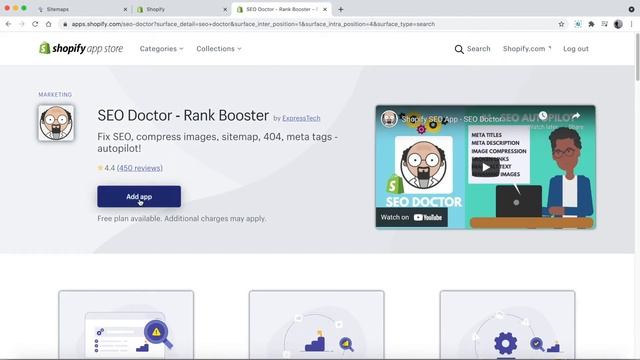This screenshot has height=360, width=640.
Task: Click the video Share arrow icon
Action: (x=576, y=116)
